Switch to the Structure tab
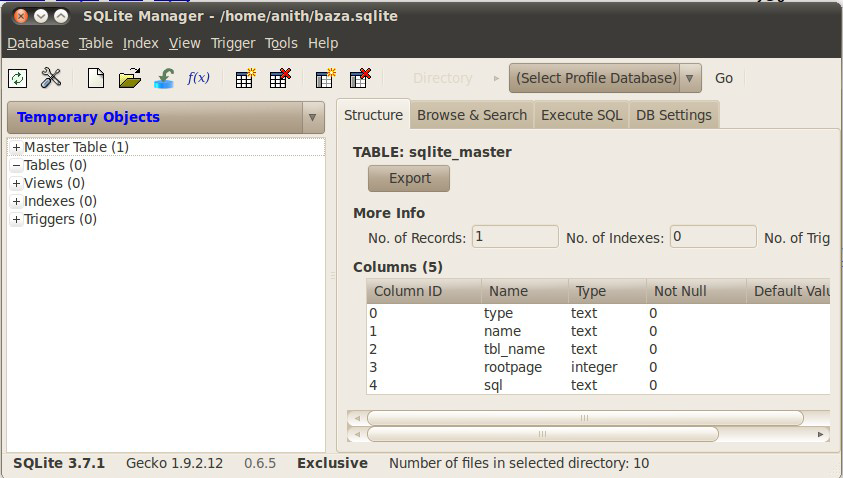The height and width of the screenshot is (478, 843). point(373,115)
